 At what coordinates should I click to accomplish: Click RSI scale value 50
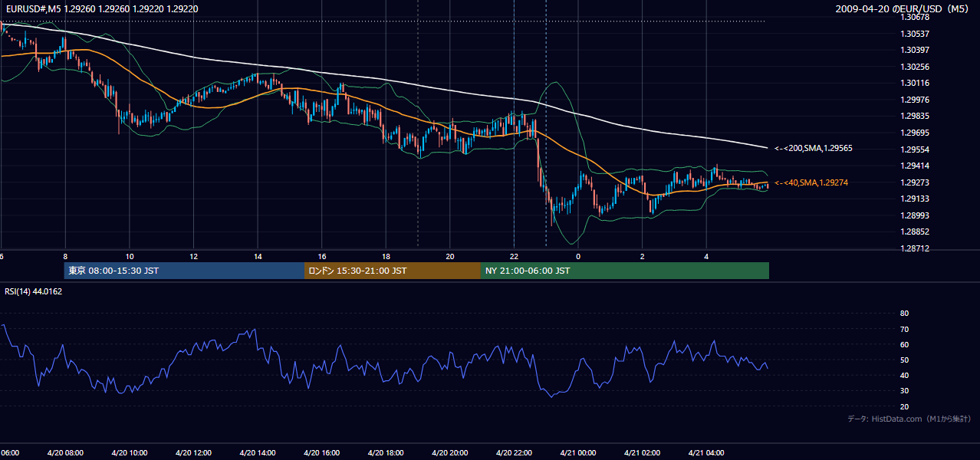[905, 360]
